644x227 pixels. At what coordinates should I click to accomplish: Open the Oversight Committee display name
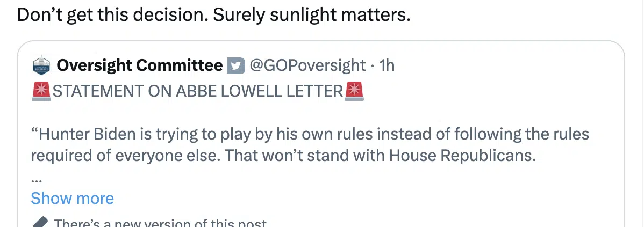click(x=140, y=65)
